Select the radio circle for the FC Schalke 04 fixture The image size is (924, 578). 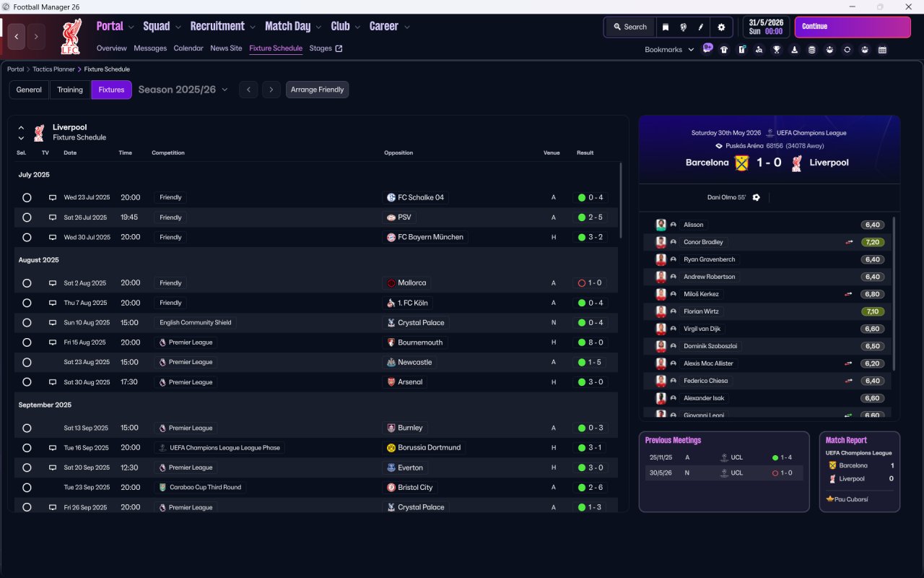27,197
